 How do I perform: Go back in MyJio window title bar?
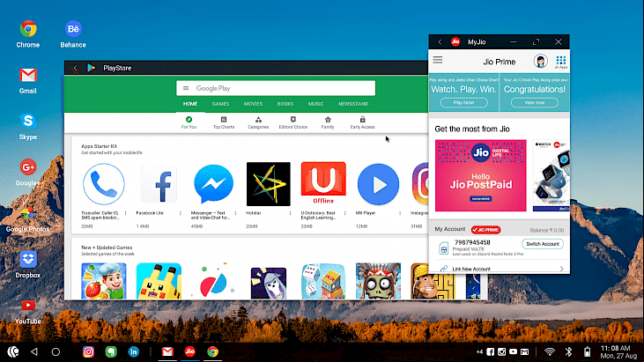pyautogui.click(x=440, y=42)
